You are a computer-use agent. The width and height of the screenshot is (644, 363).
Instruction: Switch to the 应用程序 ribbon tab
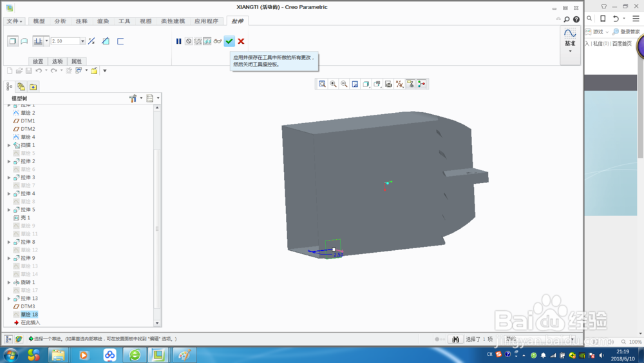[x=207, y=21]
